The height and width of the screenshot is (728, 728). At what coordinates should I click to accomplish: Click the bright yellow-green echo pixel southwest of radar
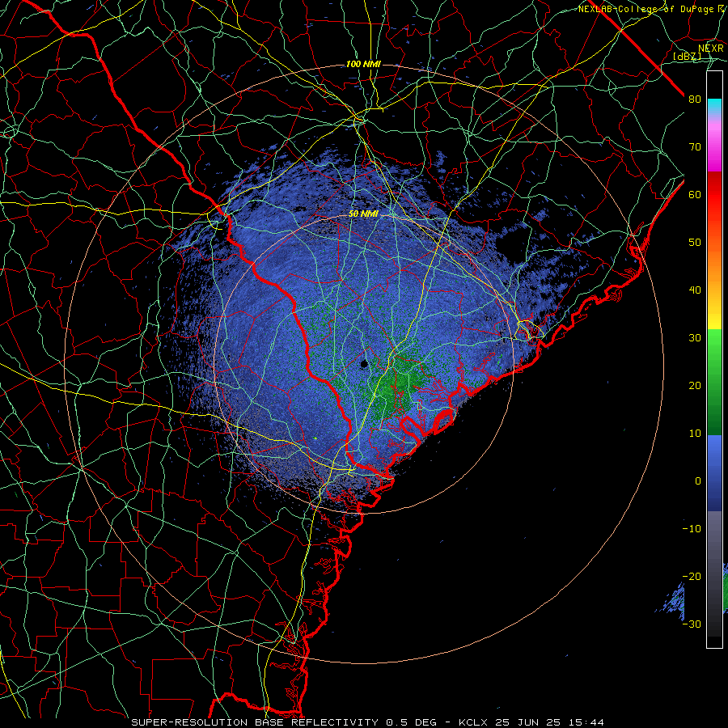click(x=315, y=438)
